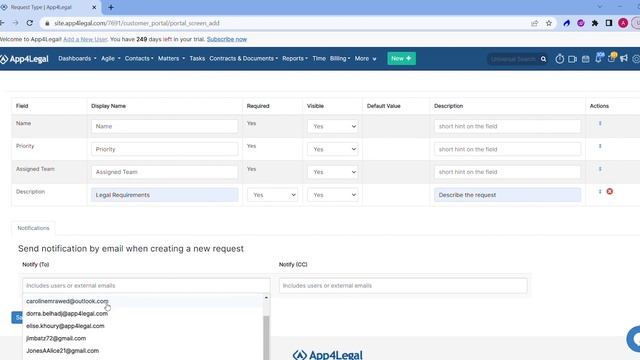Open the Visible dropdown for the Description row
This screenshot has width=640, height=360.
(333, 195)
